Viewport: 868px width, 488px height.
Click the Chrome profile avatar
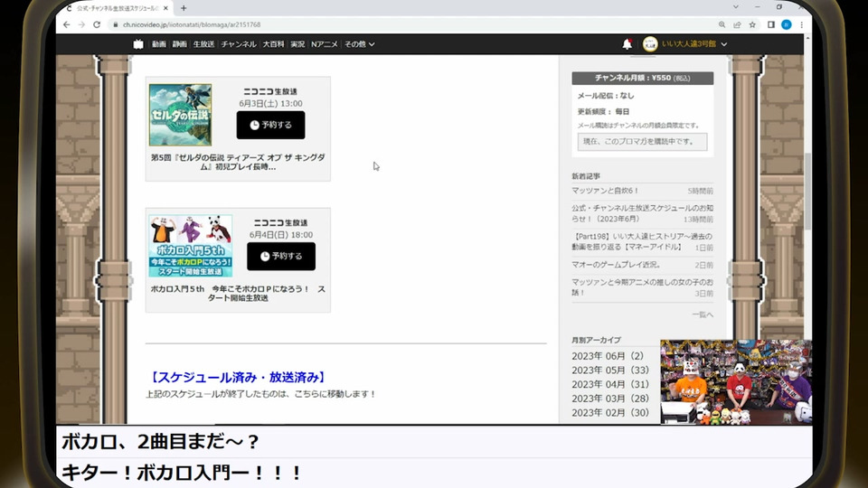(x=786, y=25)
